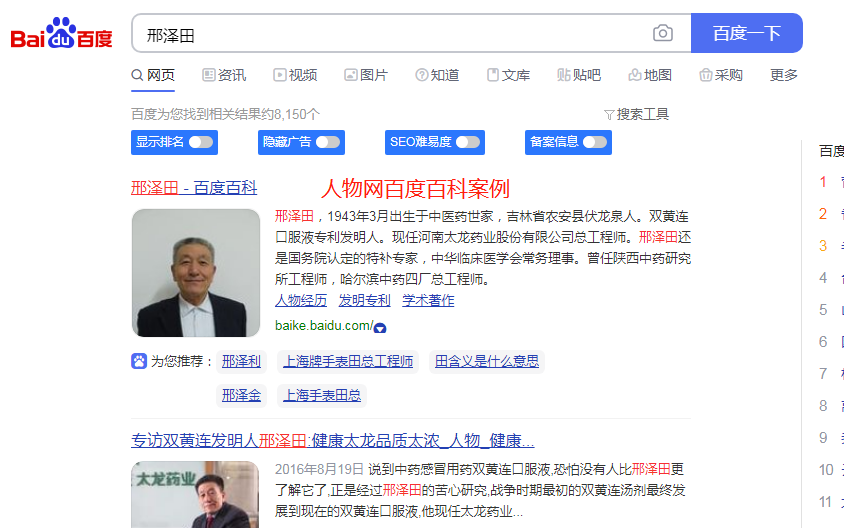Open the 地图 tab
The height and width of the screenshot is (528, 844).
[650, 75]
